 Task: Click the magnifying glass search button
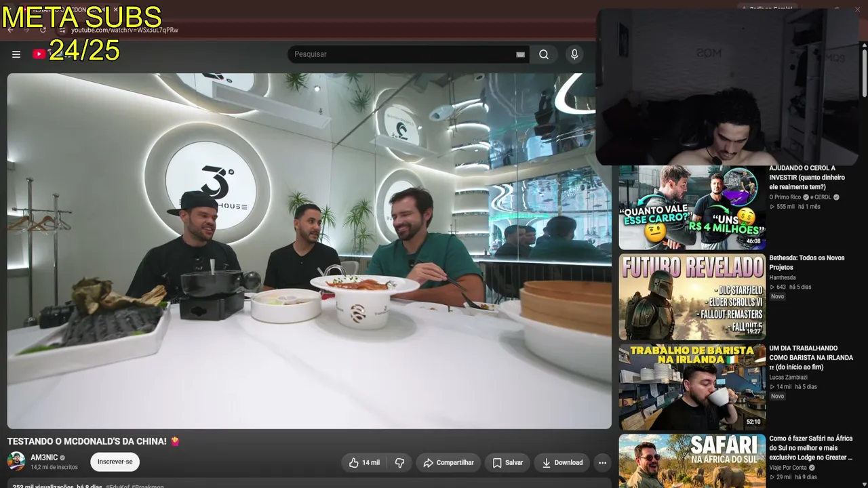pyautogui.click(x=544, y=54)
